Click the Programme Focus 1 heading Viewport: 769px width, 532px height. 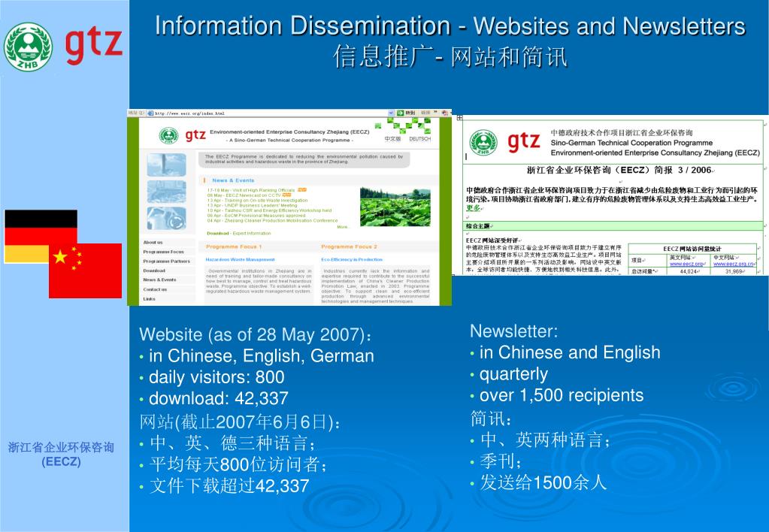pos(234,246)
